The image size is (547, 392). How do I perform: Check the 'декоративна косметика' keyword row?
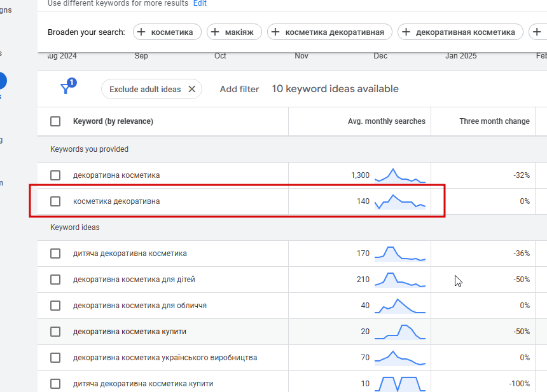click(x=55, y=175)
